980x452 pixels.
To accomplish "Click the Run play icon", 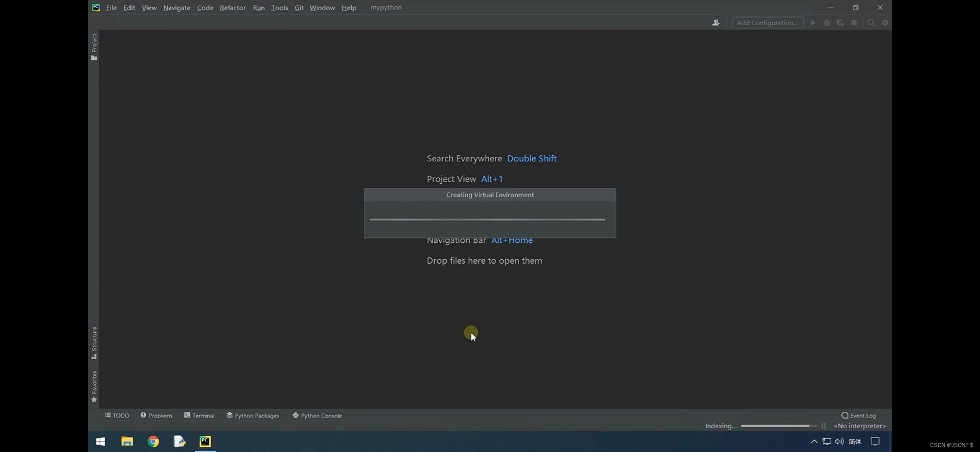I will coord(813,23).
